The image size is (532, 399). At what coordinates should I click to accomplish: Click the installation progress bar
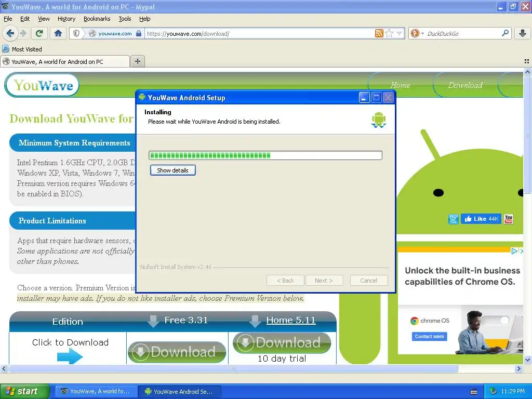tap(265, 155)
